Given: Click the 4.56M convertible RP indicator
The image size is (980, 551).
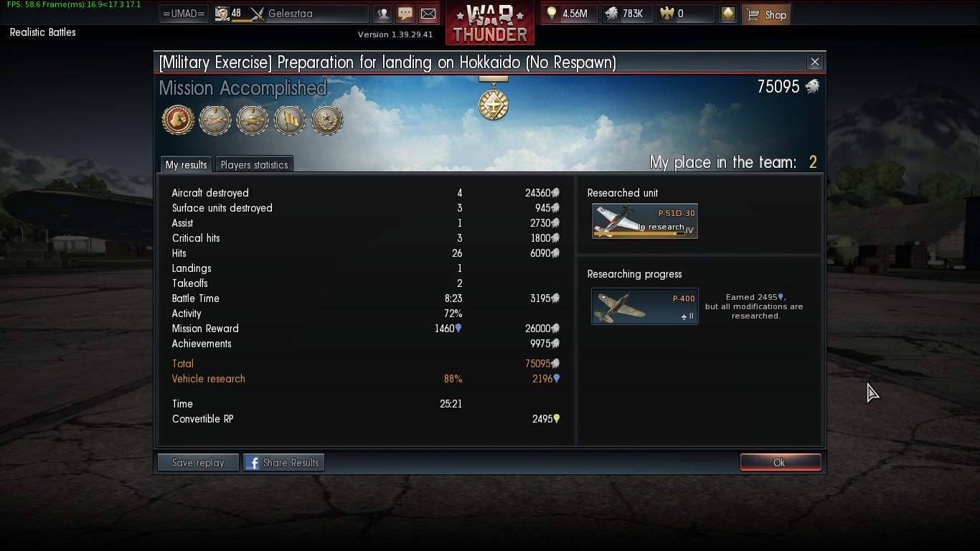Looking at the screenshot, I should pos(570,14).
